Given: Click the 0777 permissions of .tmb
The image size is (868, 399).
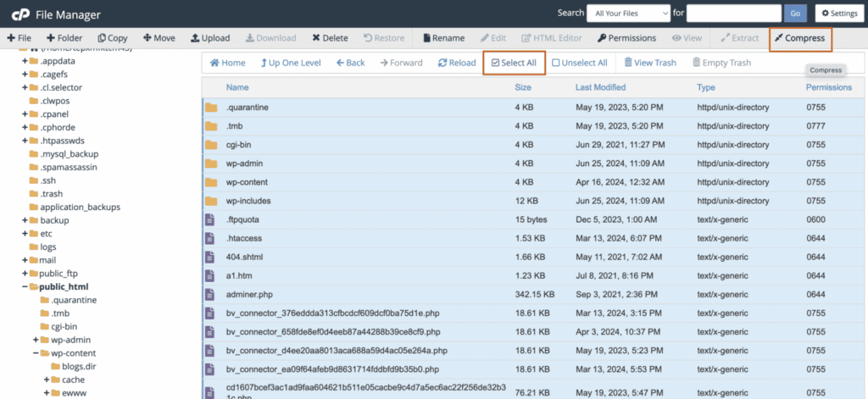Looking at the screenshot, I should (816, 126).
